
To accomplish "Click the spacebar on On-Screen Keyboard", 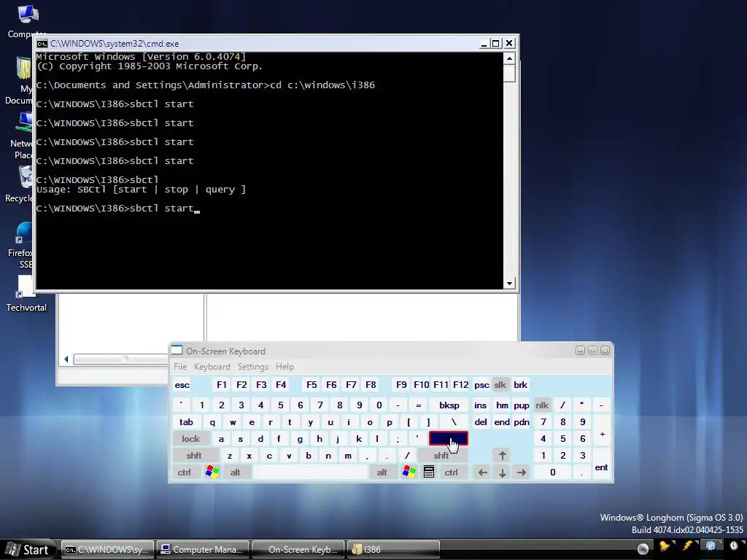I will point(311,472).
